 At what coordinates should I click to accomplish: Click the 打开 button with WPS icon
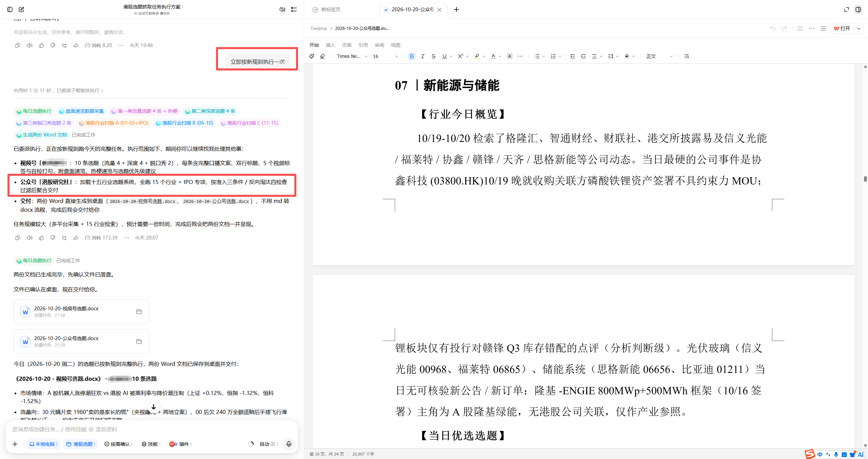point(842,28)
